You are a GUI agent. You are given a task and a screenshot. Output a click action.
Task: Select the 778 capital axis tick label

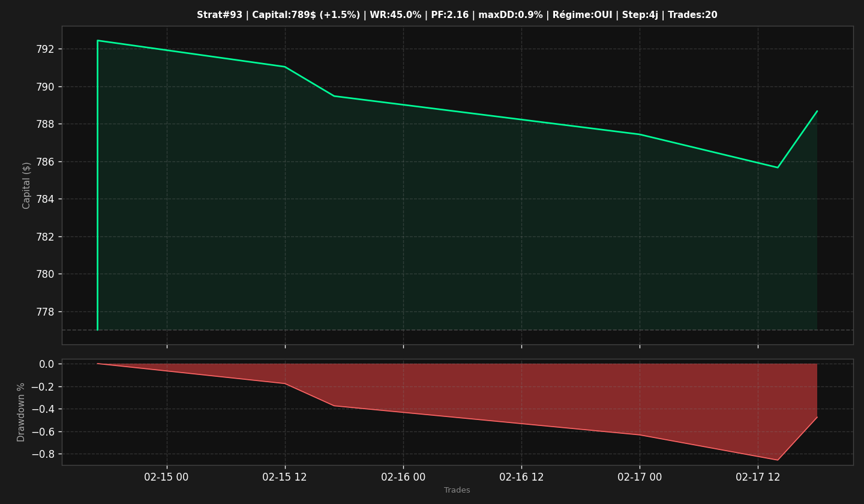pos(44,312)
